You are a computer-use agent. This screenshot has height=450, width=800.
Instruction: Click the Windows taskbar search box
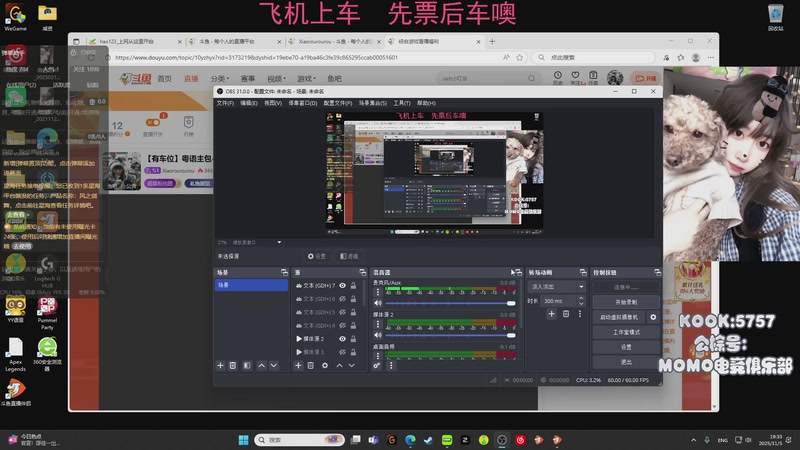click(x=299, y=440)
